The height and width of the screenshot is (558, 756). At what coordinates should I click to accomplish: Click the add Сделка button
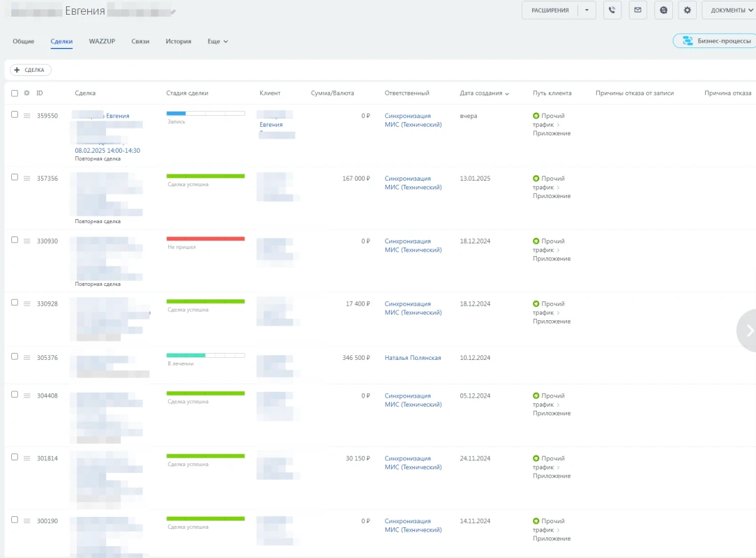pyautogui.click(x=31, y=70)
